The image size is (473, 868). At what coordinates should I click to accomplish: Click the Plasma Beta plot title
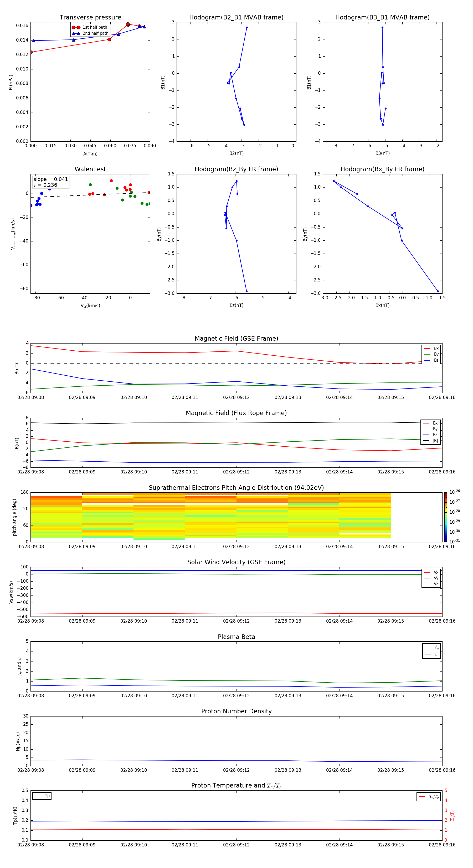pos(236,637)
